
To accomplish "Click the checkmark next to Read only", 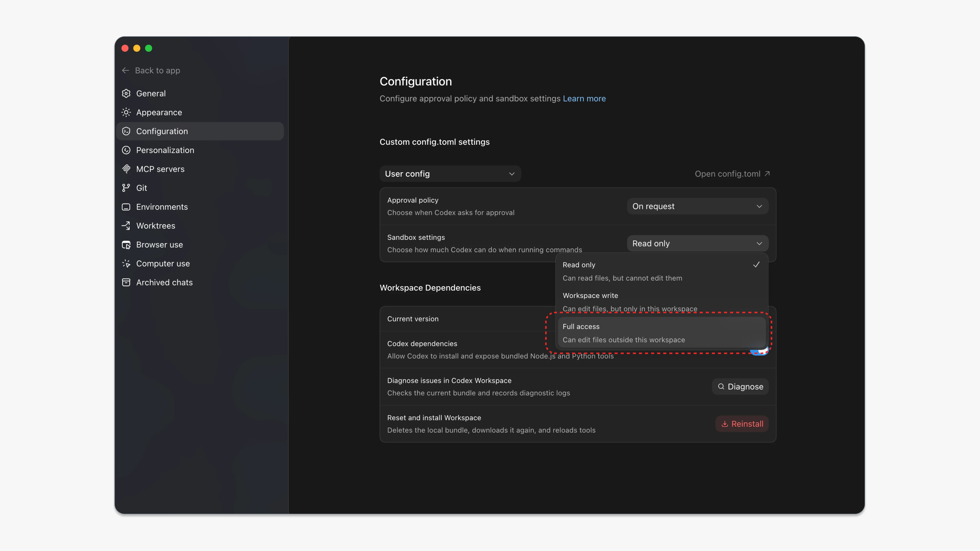I will click(x=756, y=264).
